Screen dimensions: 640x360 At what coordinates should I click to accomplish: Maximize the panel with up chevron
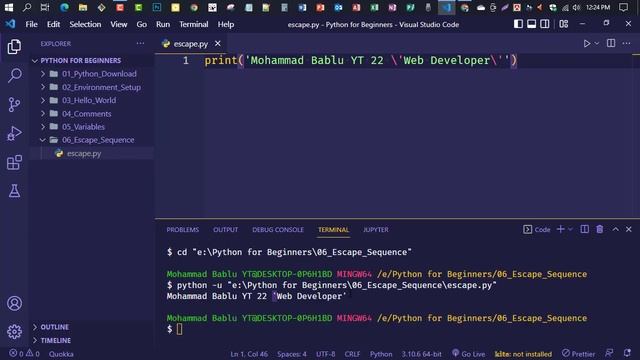coord(616,229)
